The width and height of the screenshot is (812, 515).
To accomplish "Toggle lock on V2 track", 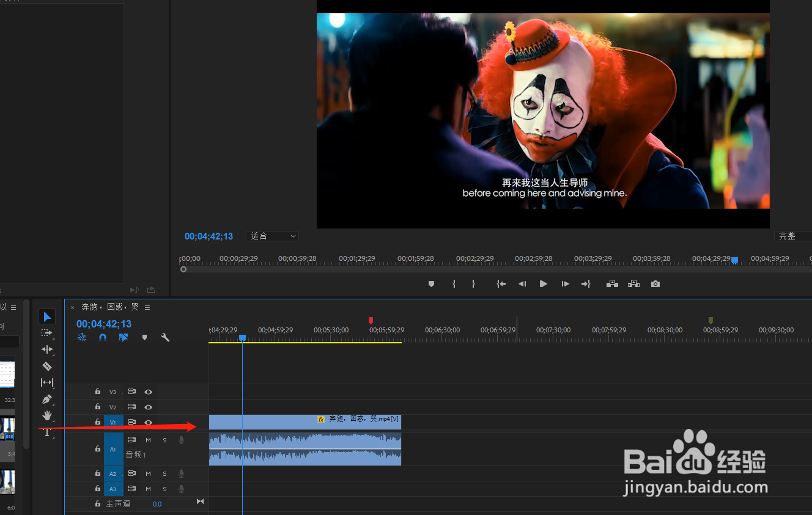I will (97, 407).
